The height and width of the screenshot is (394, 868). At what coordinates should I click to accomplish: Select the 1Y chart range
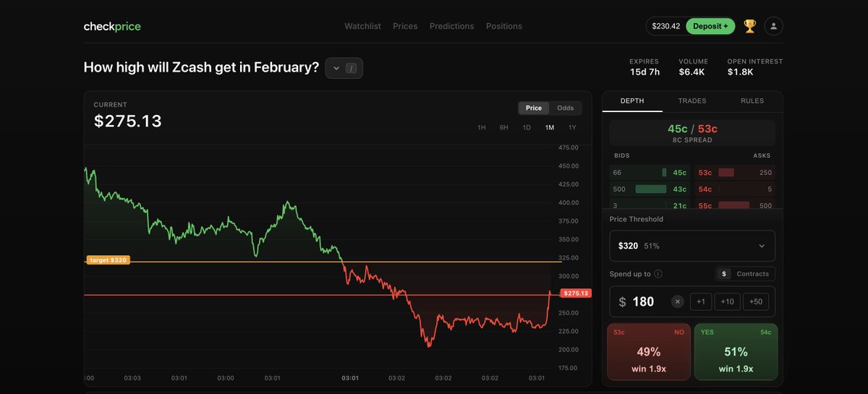[572, 128]
